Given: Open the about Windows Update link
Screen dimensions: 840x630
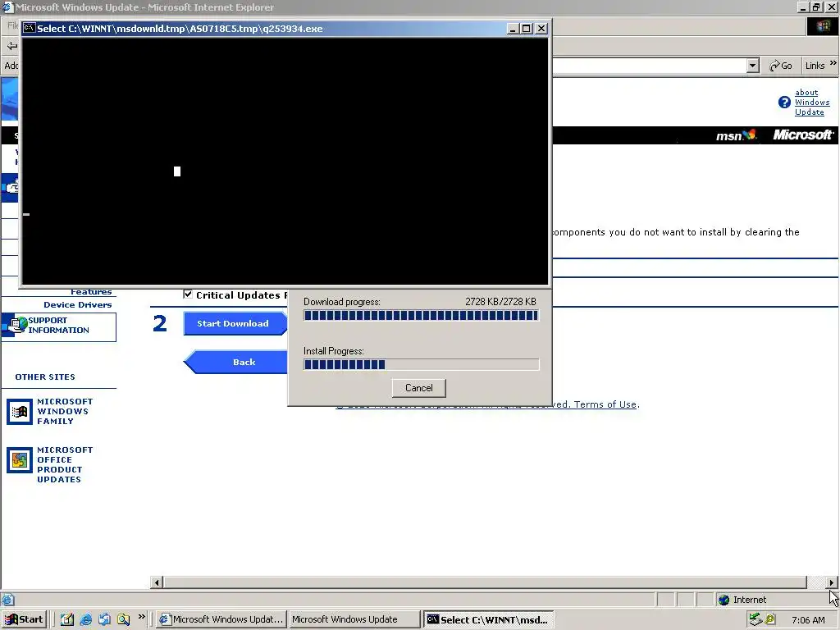Looking at the screenshot, I should pyautogui.click(x=811, y=103).
